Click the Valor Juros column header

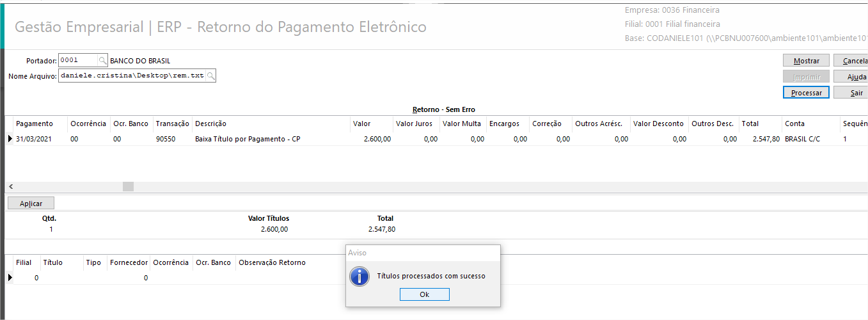(414, 124)
